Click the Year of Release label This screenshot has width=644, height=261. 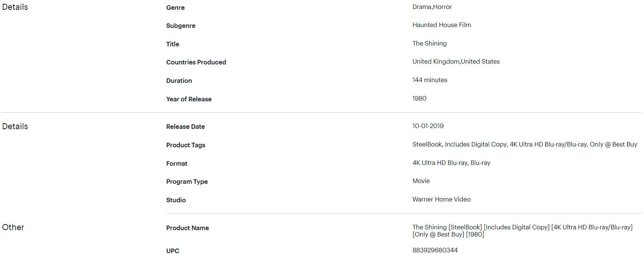click(x=189, y=99)
